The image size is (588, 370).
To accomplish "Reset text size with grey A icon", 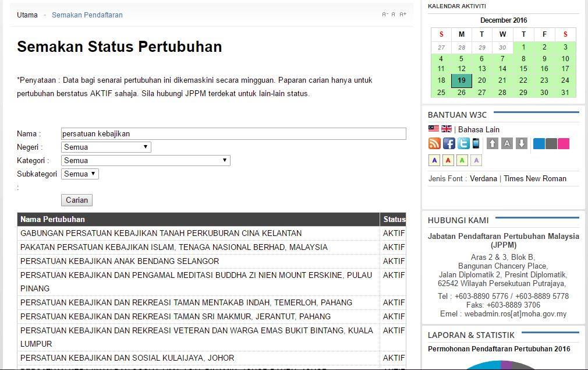I will pyautogui.click(x=507, y=143).
